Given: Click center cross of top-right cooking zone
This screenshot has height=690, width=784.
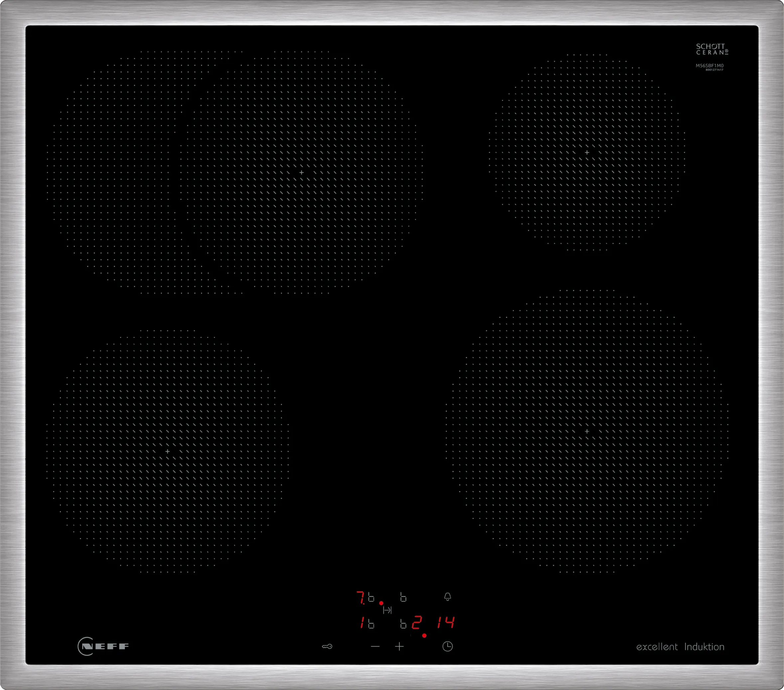Looking at the screenshot, I should [587, 152].
